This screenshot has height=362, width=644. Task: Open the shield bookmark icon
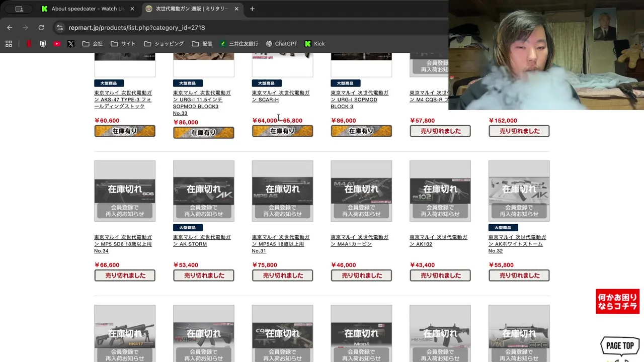pyautogui.click(x=43, y=44)
